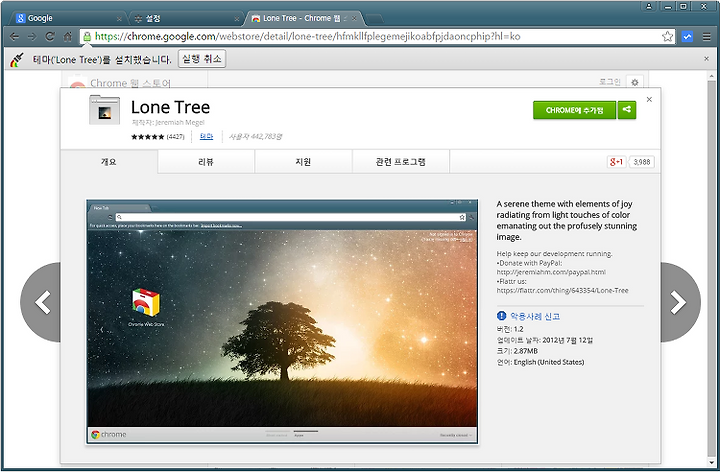The image size is (720, 472).
Task: Bookmark this page with the star icon
Action: [x=667, y=37]
